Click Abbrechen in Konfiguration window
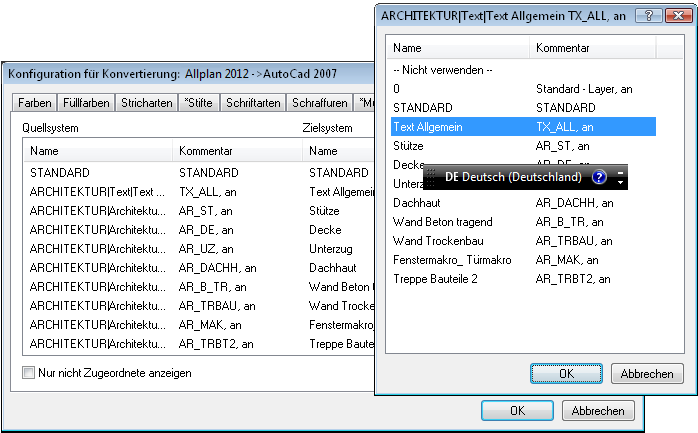This screenshot has width=698, height=433. coord(598,410)
